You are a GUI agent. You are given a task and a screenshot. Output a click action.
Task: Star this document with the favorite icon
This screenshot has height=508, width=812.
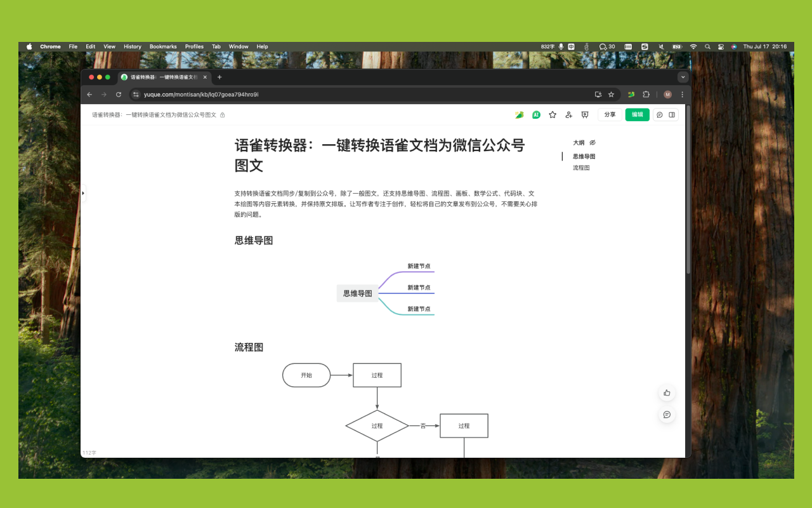point(553,115)
